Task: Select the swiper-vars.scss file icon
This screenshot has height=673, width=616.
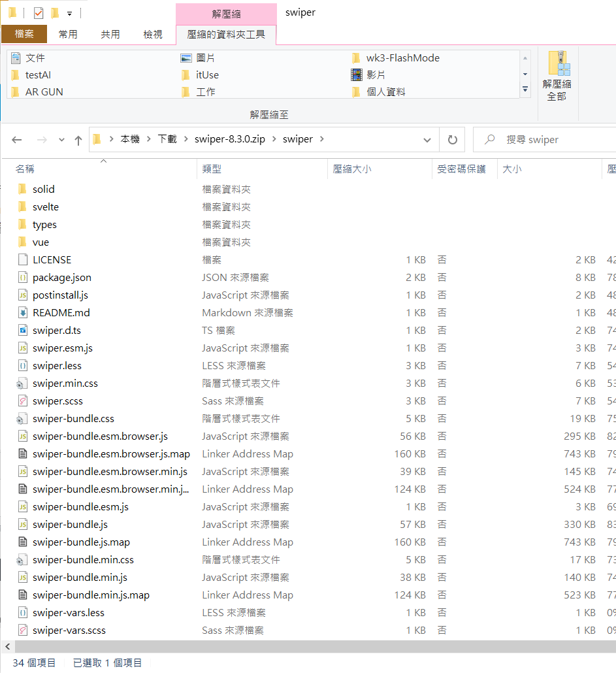Action: (23, 630)
